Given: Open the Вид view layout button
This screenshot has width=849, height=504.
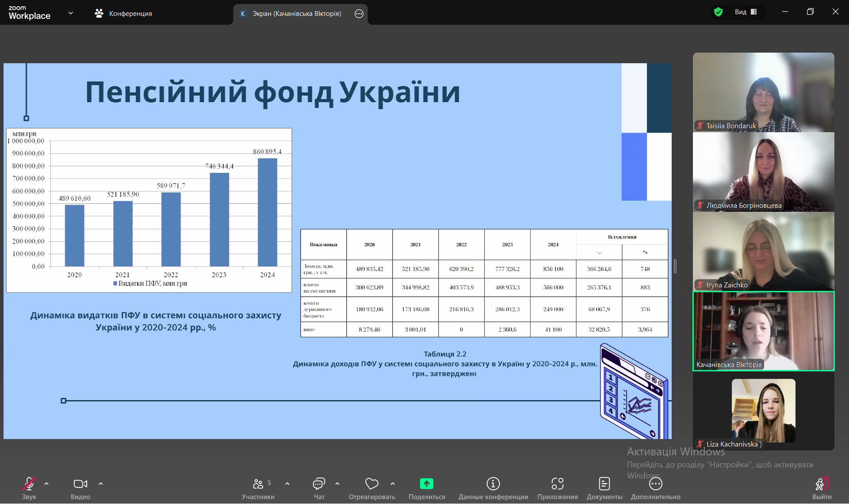Looking at the screenshot, I should [x=746, y=12].
